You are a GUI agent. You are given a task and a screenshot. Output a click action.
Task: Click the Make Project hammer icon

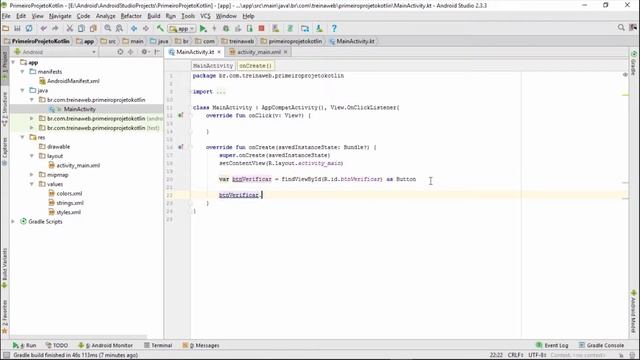click(x=160, y=29)
